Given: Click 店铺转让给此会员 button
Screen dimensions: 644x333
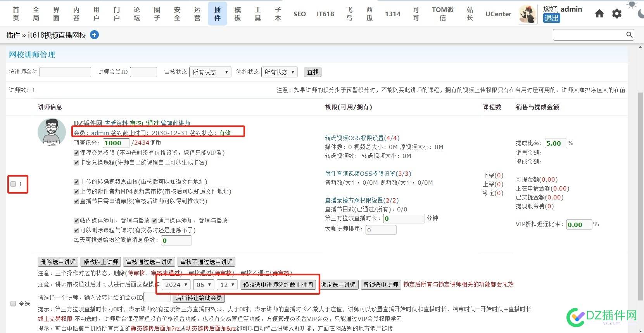Looking at the screenshot, I should click(x=199, y=297).
